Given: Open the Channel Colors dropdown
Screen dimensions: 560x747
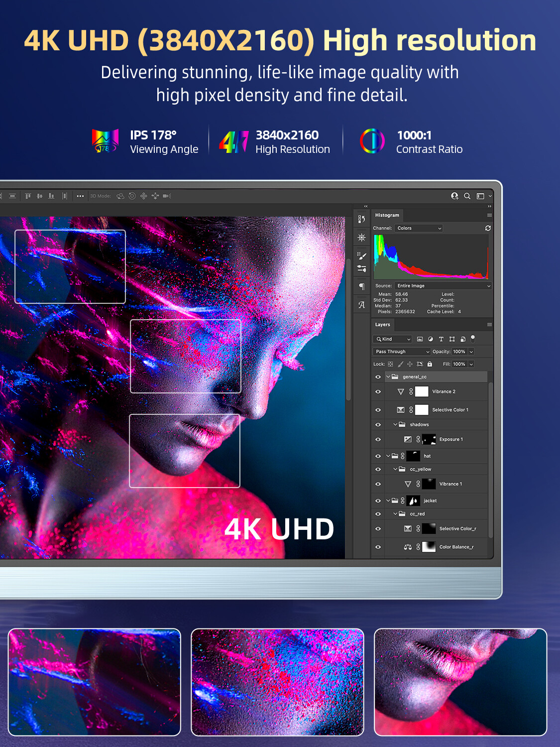Looking at the screenshot, I should [419, 228].
